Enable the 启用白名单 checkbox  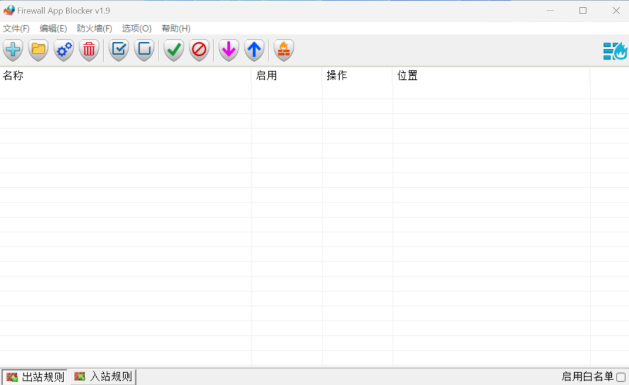[x=621, y=377]
